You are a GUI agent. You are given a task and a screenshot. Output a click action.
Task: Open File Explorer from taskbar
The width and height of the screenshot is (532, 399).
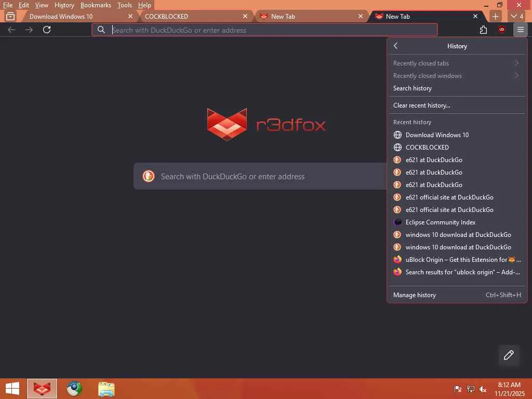tap(106, 389)
